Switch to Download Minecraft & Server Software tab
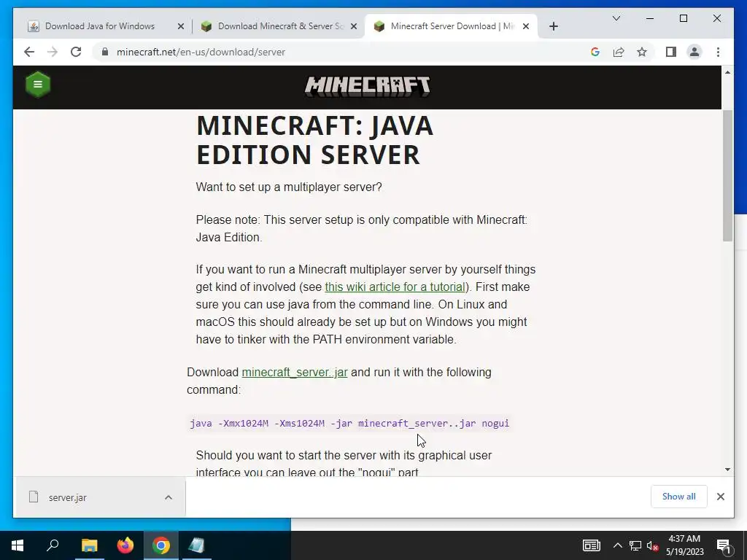Viewport: 747px width, 560px height. [280, 26]
